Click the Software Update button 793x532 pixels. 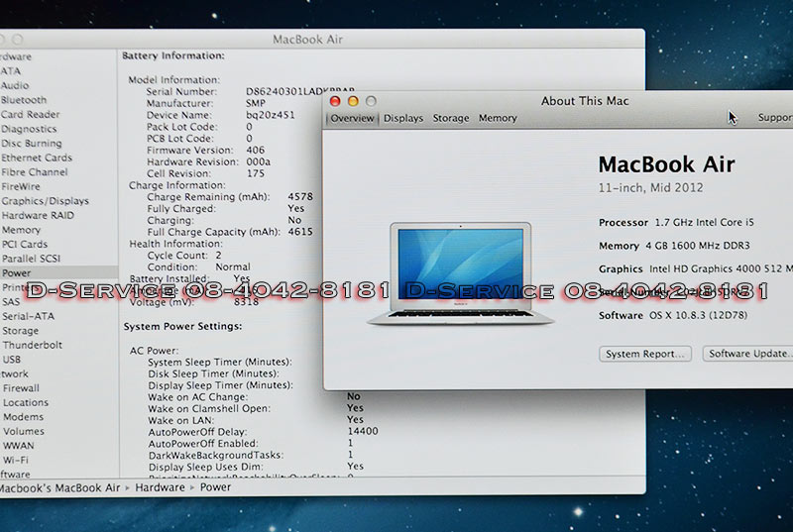click(748, 354)
